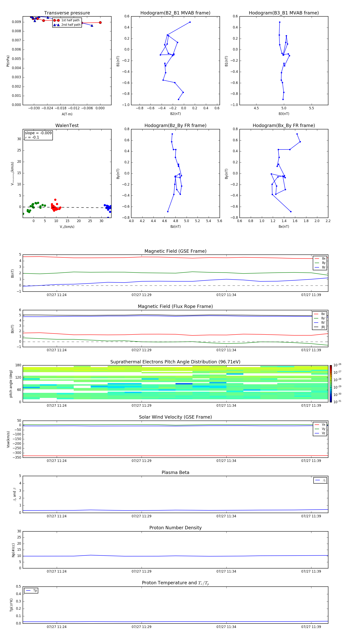Click the Bx' legend entry in Flux Rope plot

(x=320, y=314)
